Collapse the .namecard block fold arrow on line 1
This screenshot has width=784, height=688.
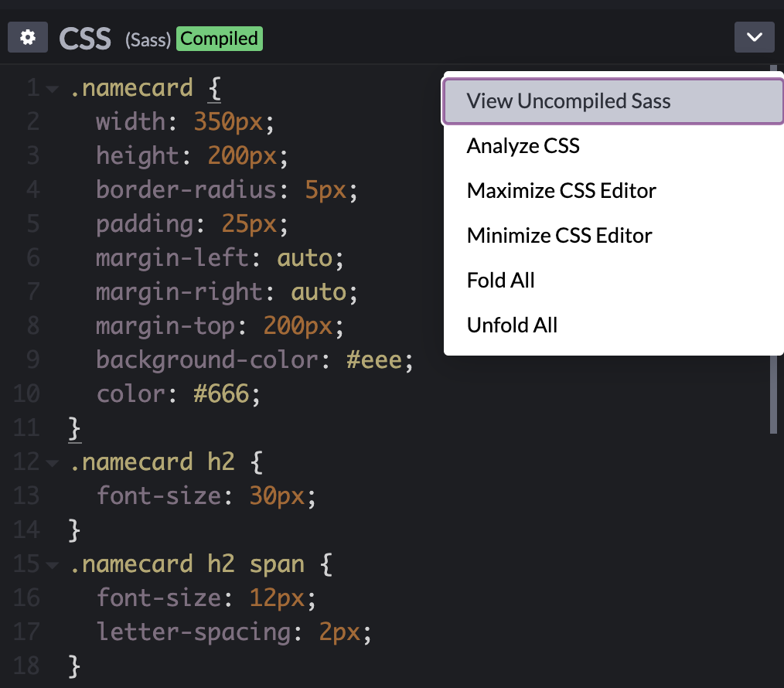[x=53, y=89]
